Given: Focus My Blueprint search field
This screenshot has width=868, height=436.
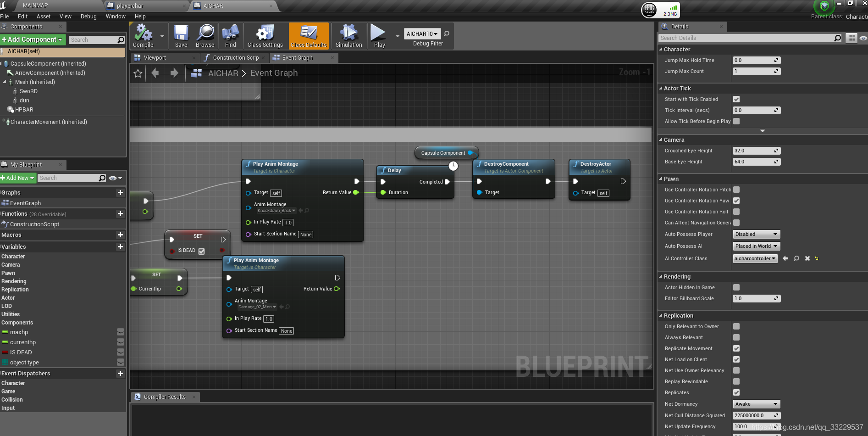Looking at the screenshot, I should (x=72, y=178).
